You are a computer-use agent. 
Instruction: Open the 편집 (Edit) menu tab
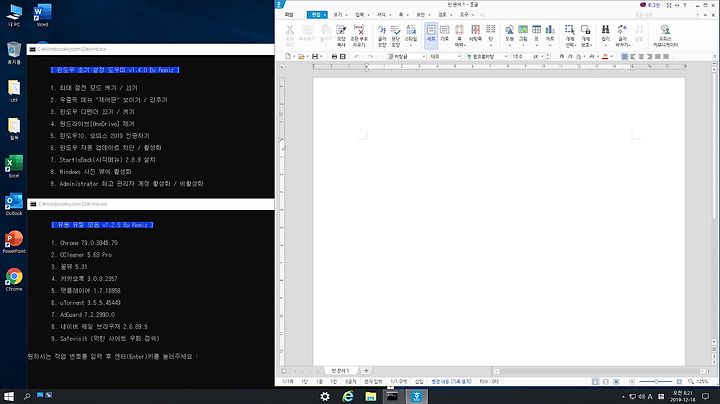coord(317,15)
